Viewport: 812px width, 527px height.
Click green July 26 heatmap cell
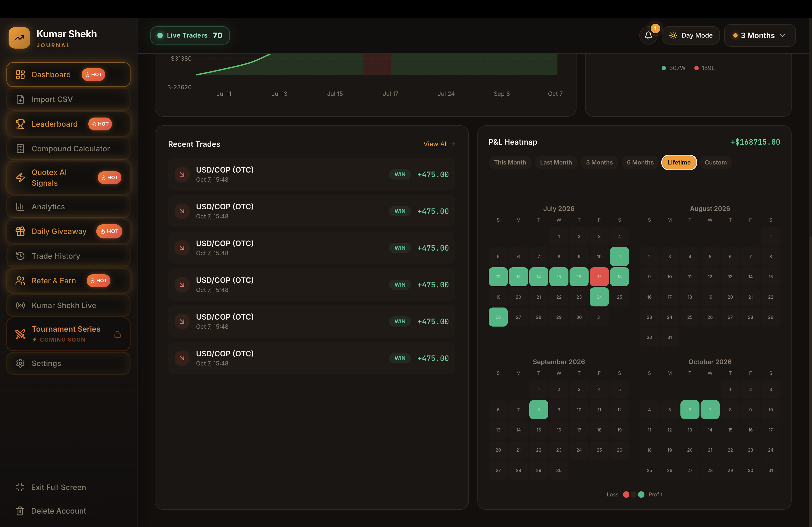click(x=498, y=317)
